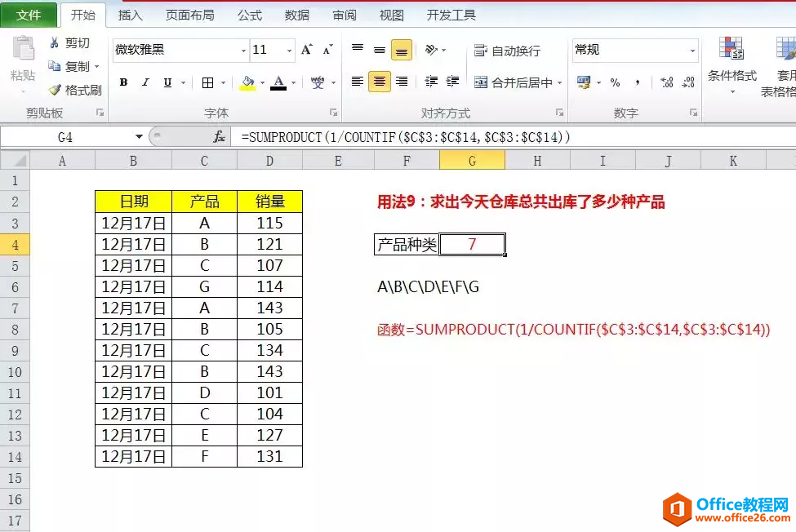
Task: Click the Name Box showing G4
Action: (x=65, y=137)
